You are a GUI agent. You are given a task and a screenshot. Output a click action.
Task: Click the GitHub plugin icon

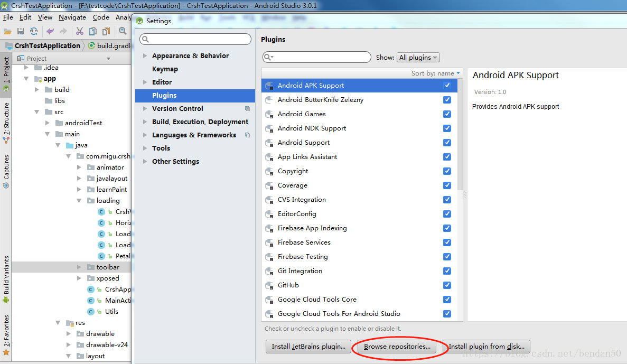coord(269,285)
